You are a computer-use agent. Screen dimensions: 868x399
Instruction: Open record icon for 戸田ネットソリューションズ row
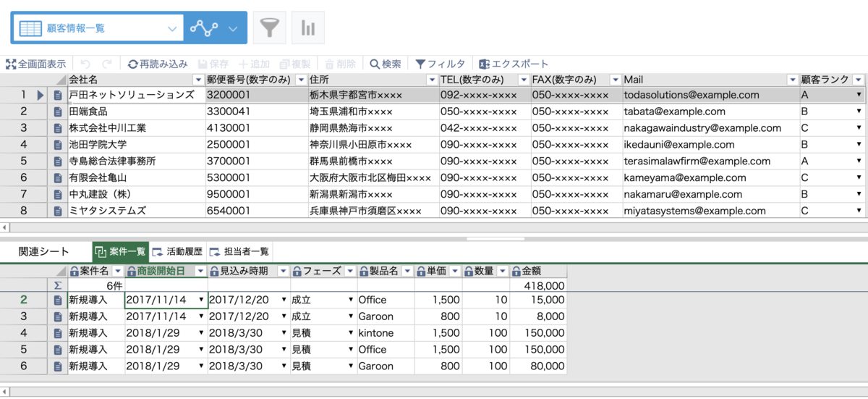pyautogui.click(x=58, y=95)
